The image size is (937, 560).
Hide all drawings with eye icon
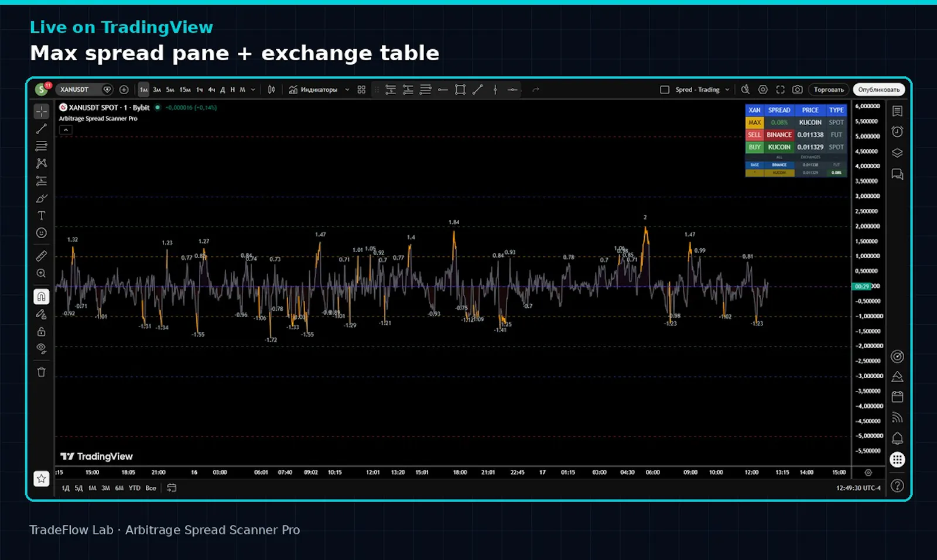pyautogui.click(x=42, y=349)
